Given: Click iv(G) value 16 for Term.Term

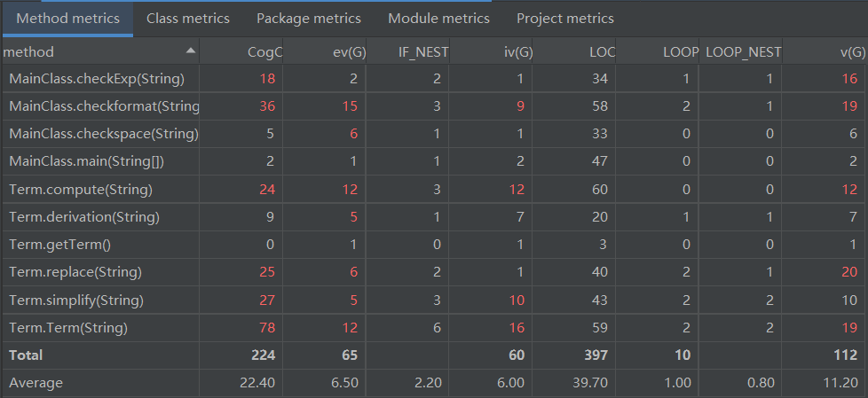Looking at the screenshot, I should click(x=517, y=328).
